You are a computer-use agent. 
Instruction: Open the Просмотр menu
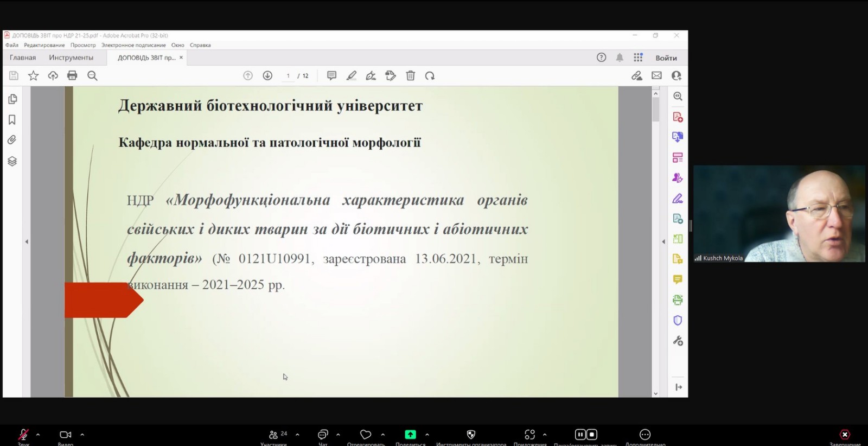point(83,45)
